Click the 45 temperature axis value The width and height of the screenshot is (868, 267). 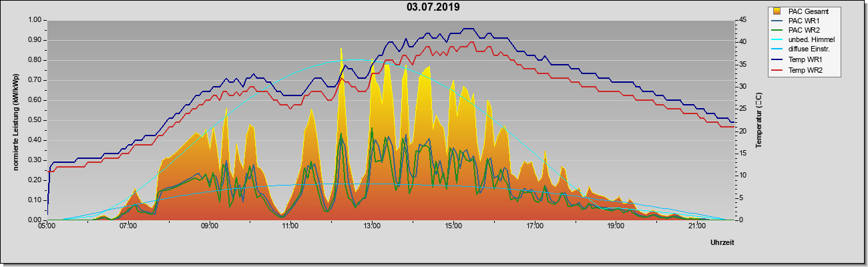click(x=742, y=20)
